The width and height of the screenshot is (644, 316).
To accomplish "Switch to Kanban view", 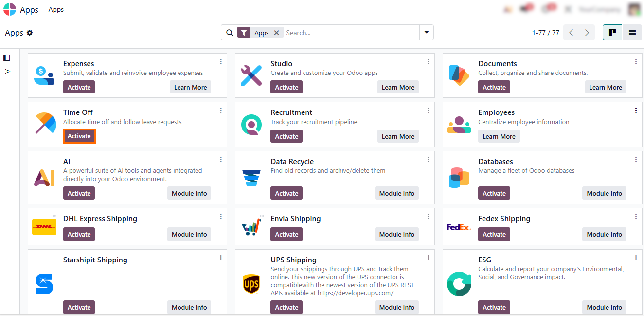I will 612,33.
